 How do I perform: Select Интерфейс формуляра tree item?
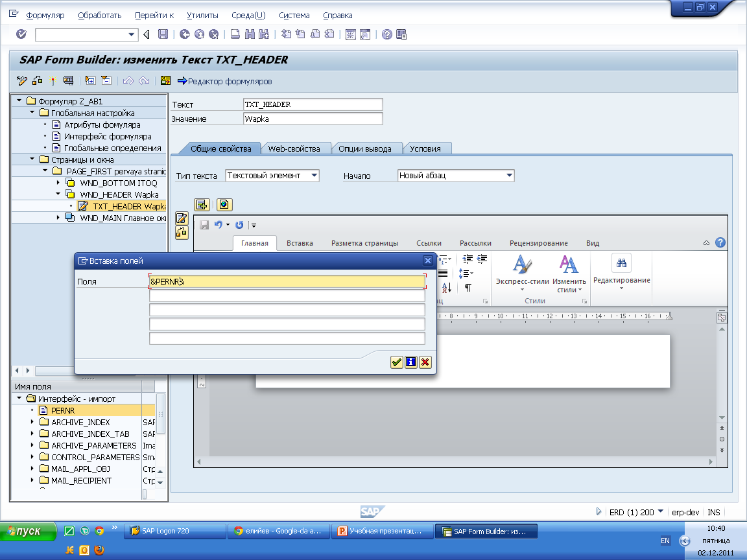(108, 136)
